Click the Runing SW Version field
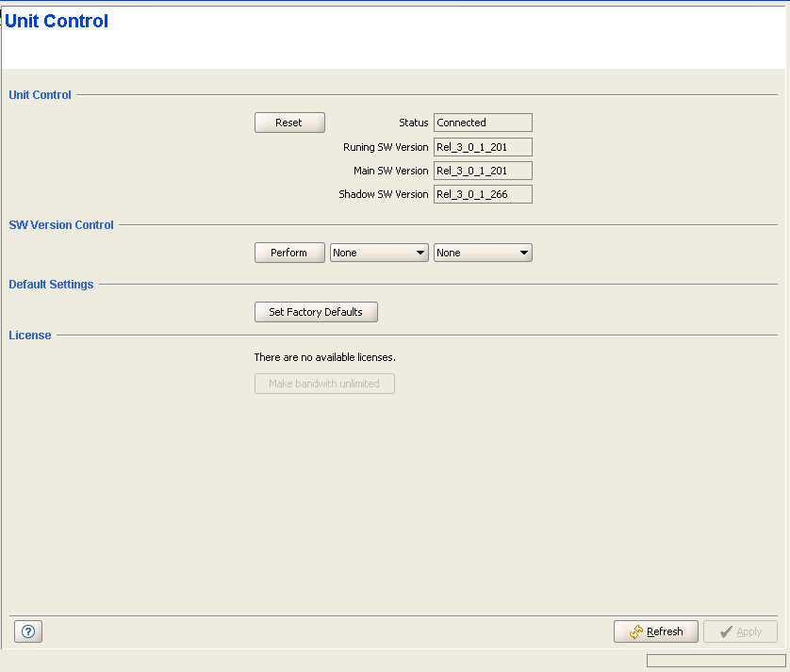Viewport: 790px width, 672px height. (483, 147)
